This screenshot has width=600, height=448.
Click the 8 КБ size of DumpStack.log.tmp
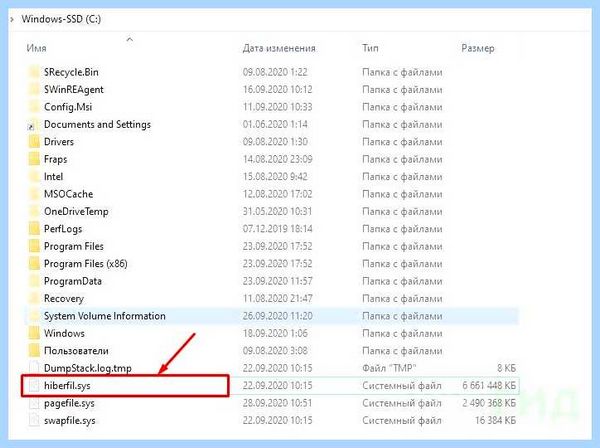(x=507, y=368)
